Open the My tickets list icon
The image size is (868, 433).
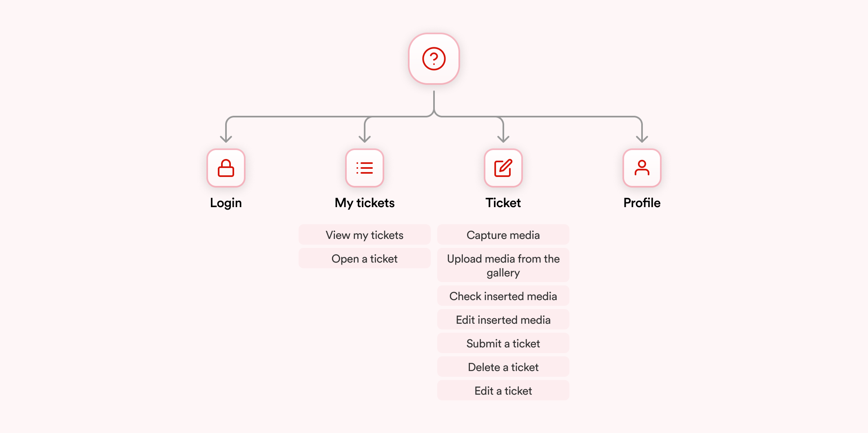[x=365, y=168]
